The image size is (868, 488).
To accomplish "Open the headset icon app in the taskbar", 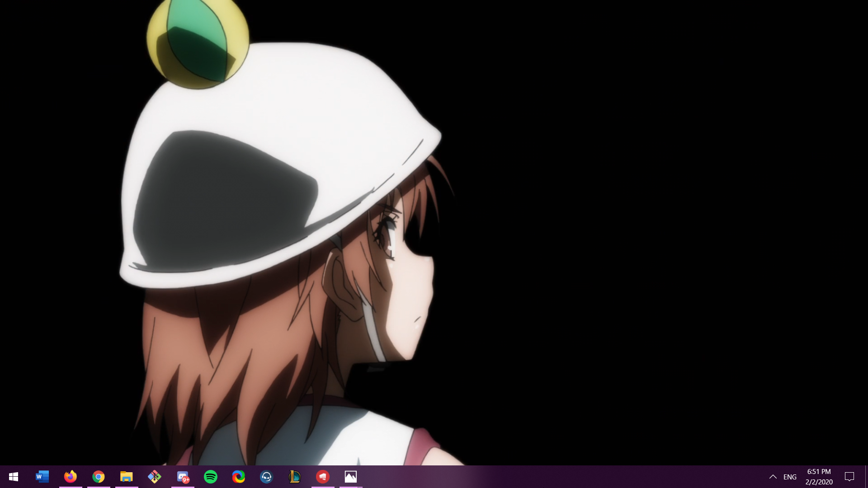I will click(x=267, y=477).
